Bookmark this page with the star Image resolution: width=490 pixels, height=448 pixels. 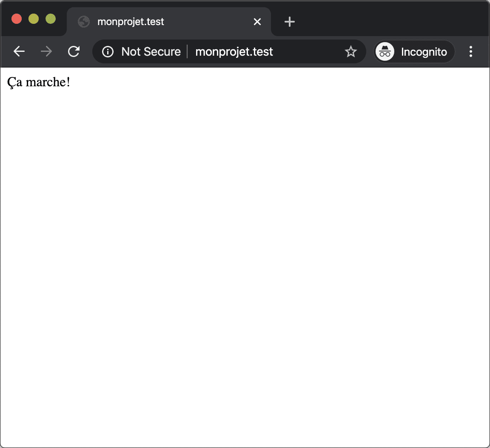350,51
